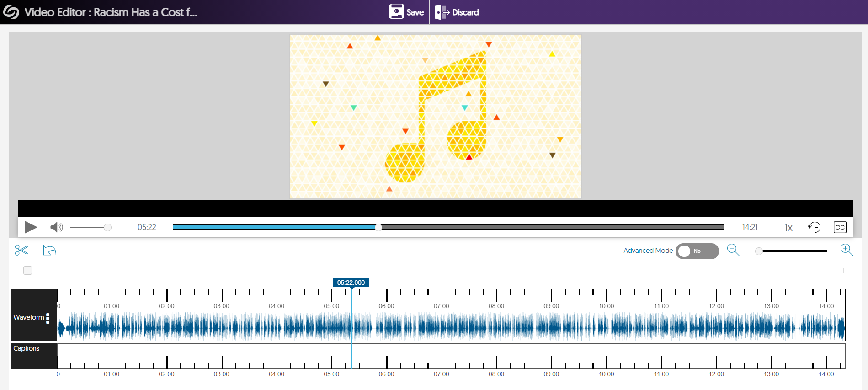
Task: Click the Kaltura logo icon
Action: tap(11, 12)
